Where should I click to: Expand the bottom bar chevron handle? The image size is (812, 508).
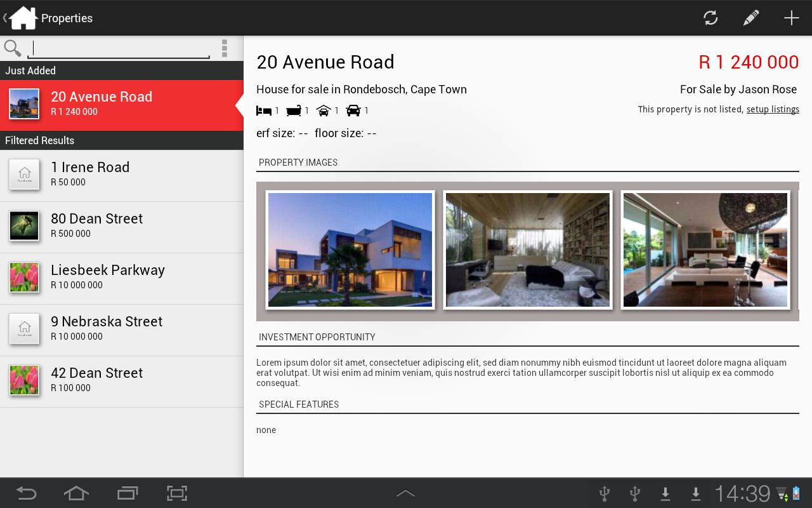(405, 493)
